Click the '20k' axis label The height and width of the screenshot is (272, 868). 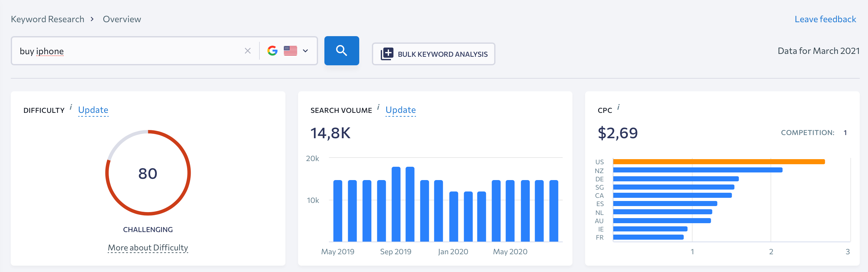point(312,159)
